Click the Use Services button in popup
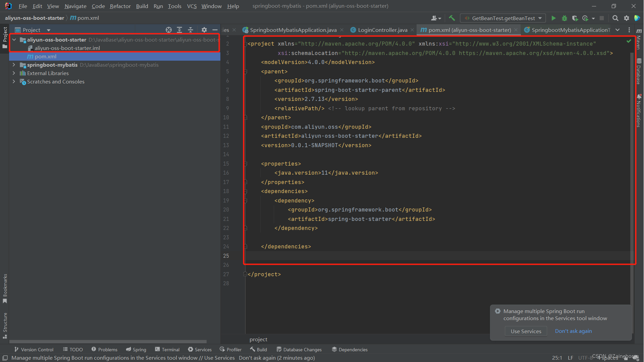The image size is (644, 362). [526, 331]
